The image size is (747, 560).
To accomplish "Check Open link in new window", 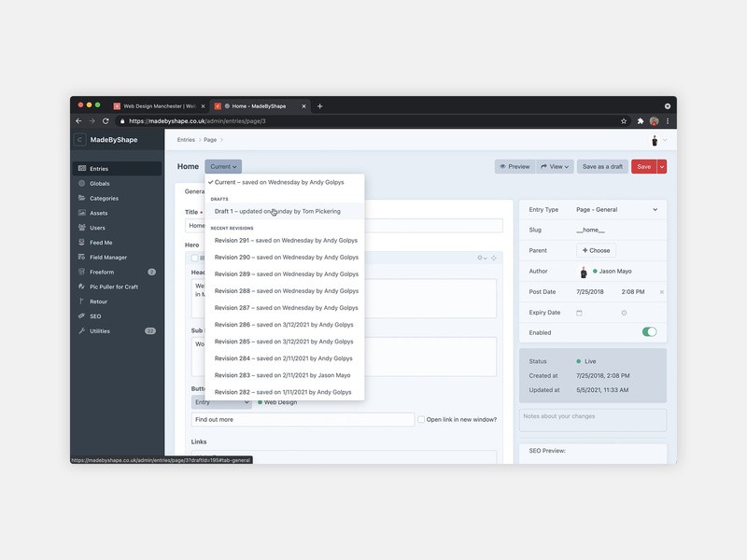I will pos(422,418).
